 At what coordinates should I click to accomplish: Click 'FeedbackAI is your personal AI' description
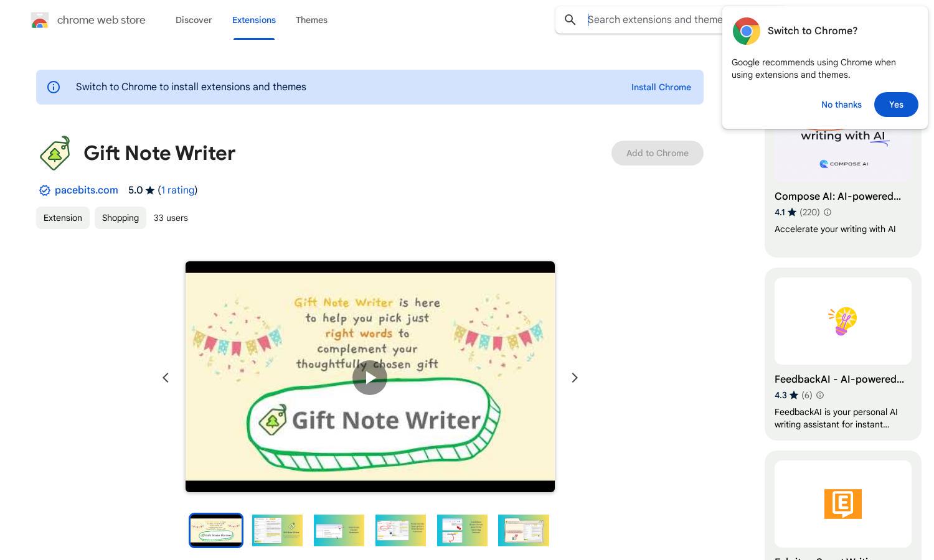click(836, 418)
